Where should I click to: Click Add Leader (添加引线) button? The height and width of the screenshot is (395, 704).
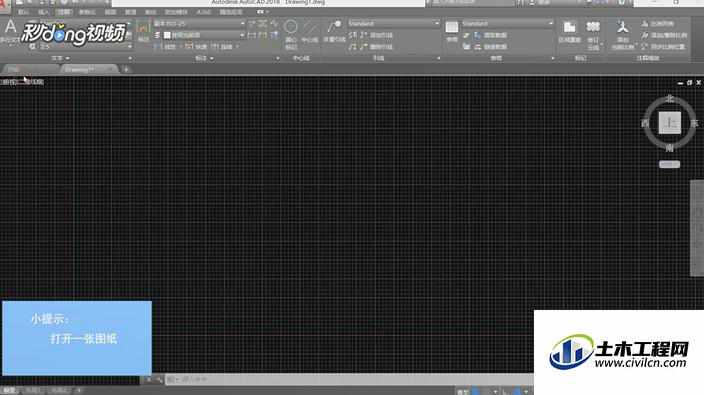click(376, 35)
